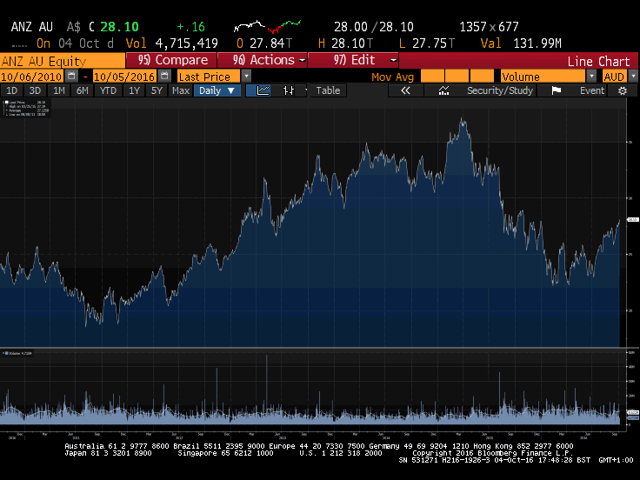Image resolution: width=640 pixels, height=480 pixels.
Task: Collapse panel with double-left chevron
Action: tap(405, 91)
